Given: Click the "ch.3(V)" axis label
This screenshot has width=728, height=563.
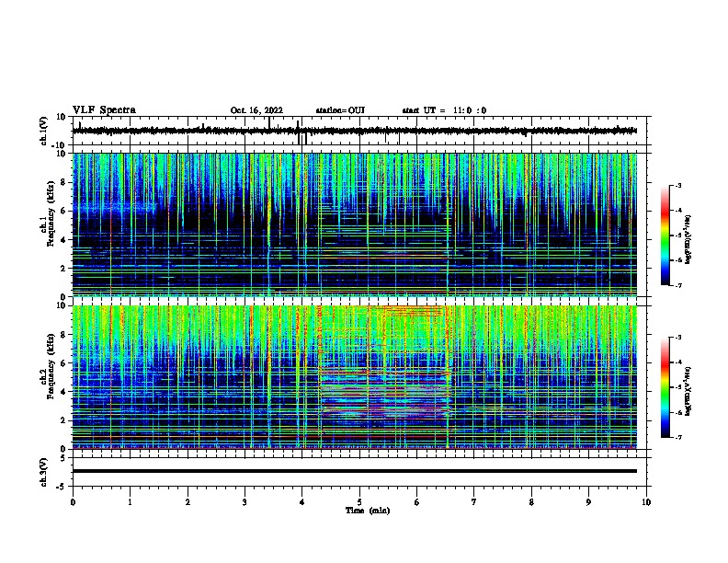Looking at the screenshot, I should 44,472.
